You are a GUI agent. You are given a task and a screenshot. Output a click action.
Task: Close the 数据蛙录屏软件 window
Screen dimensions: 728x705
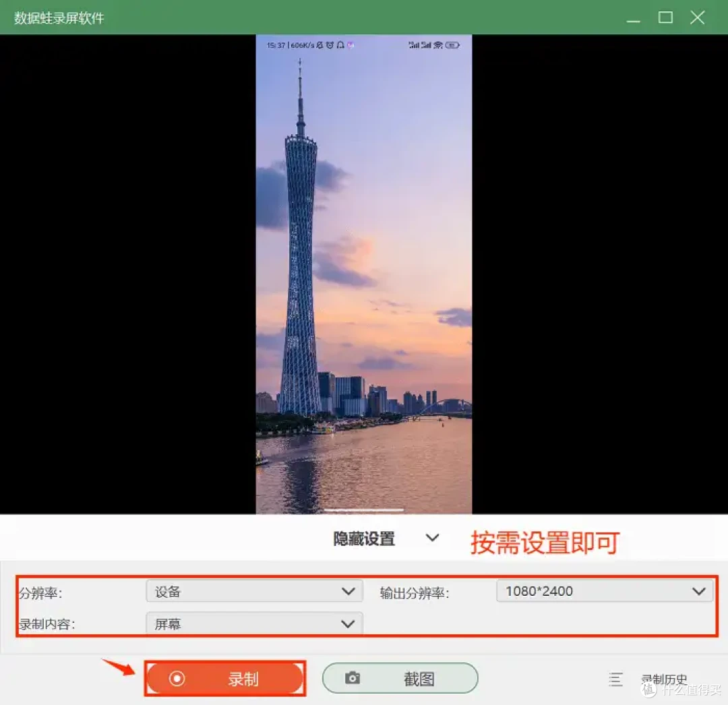[698, 18]
